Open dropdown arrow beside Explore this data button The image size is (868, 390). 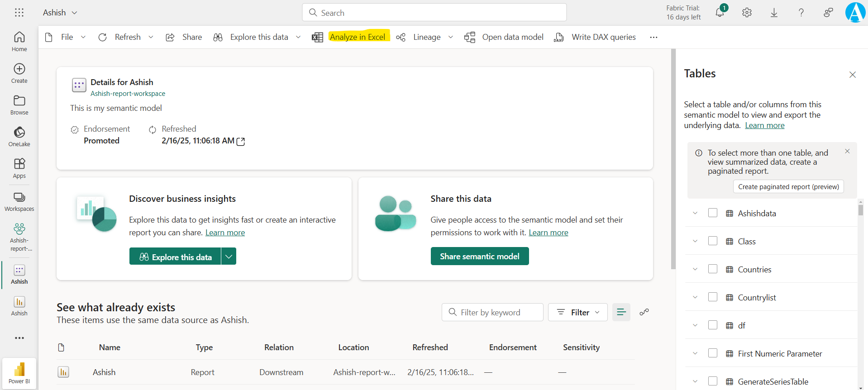click(x=229, y=257)
